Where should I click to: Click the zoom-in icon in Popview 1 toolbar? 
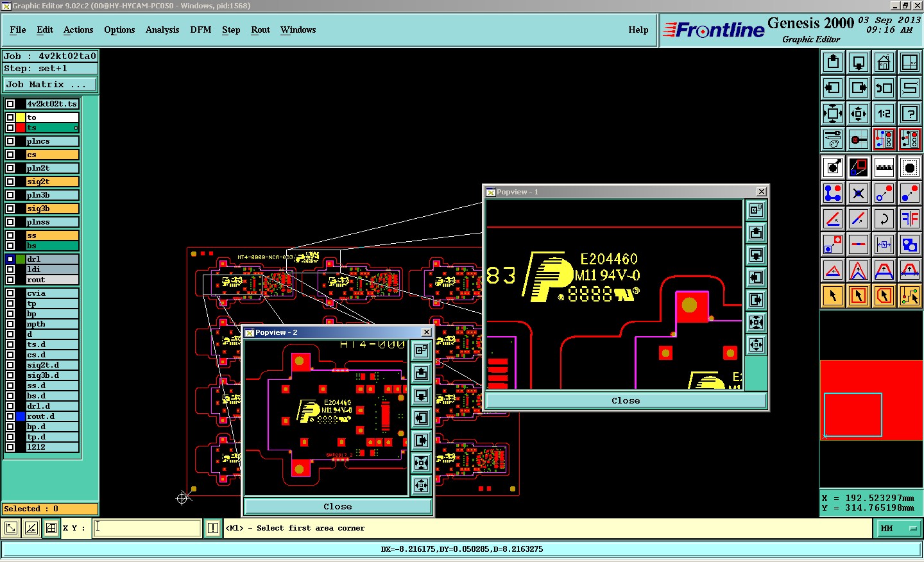(757, 322)
